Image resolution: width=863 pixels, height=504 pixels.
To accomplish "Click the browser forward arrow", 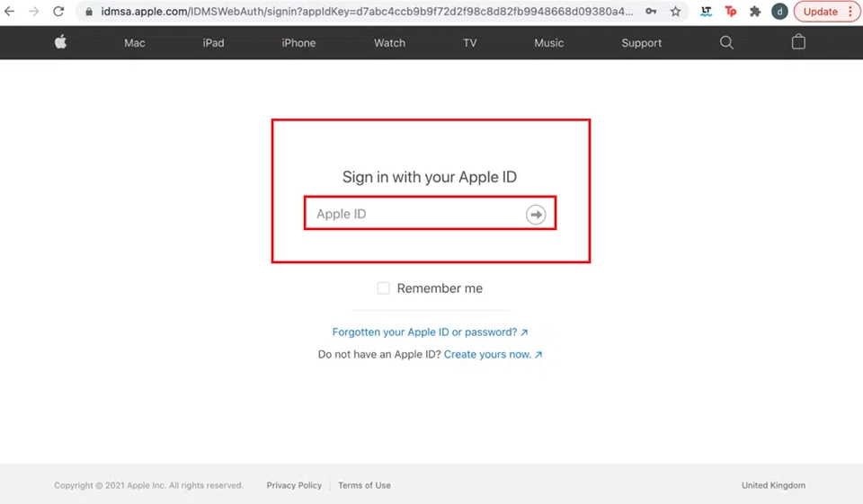I will [33, 11].
